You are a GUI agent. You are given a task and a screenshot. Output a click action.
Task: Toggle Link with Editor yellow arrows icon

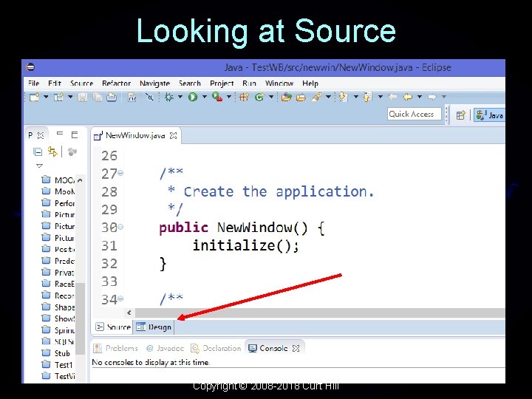coord(52,151)
